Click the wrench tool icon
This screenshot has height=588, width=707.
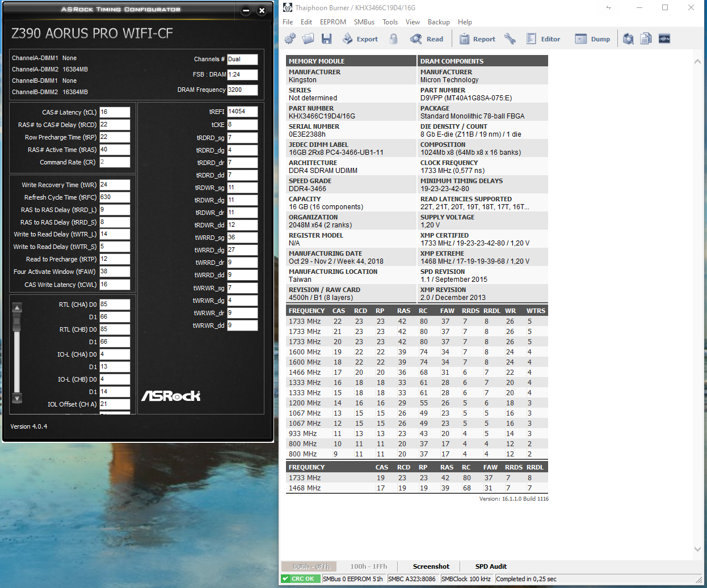[510, 39]
